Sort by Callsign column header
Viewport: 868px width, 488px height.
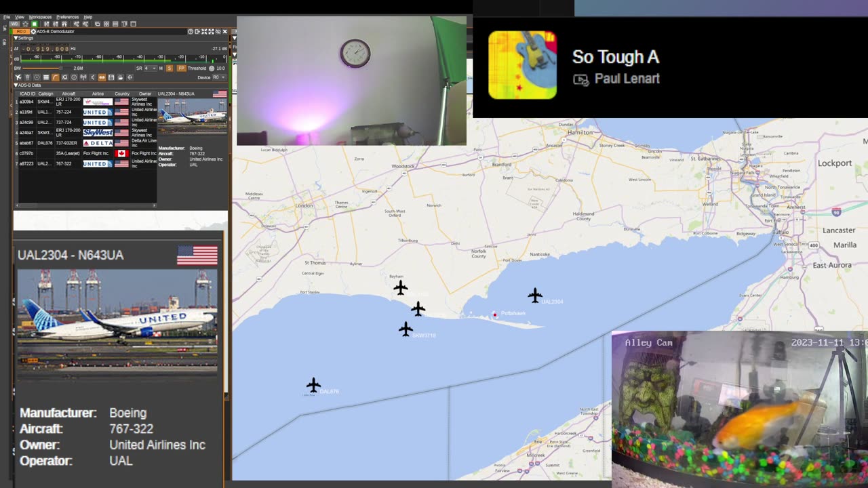(45, 94)
